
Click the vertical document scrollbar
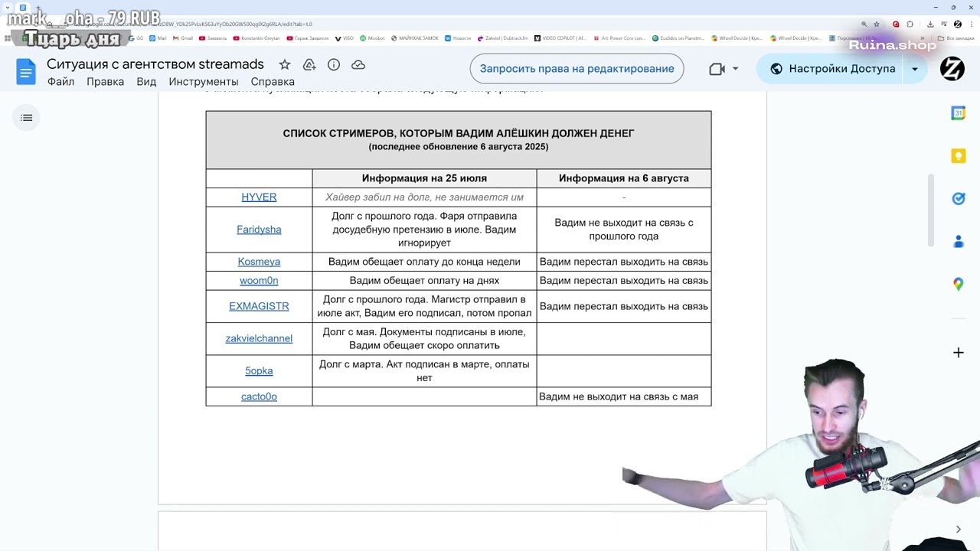(x=931, y=210)
